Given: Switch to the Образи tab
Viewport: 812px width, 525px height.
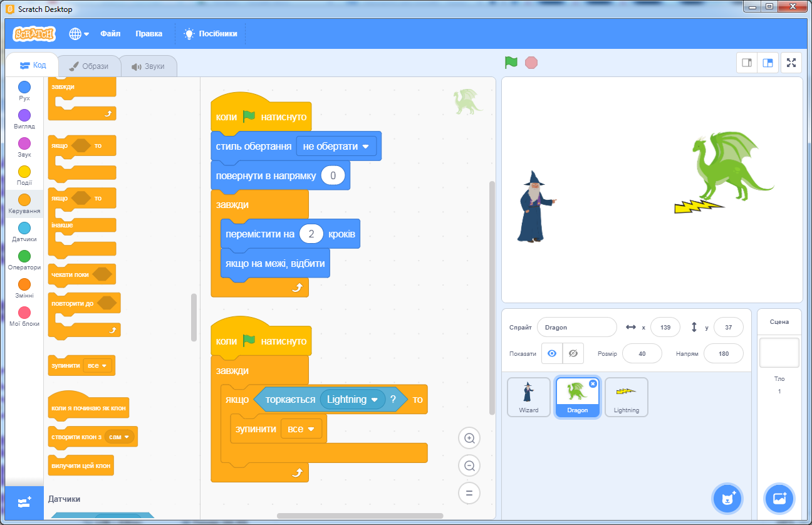Looking at the screenshot, I should pyautogui.click(x=88, y=66).
